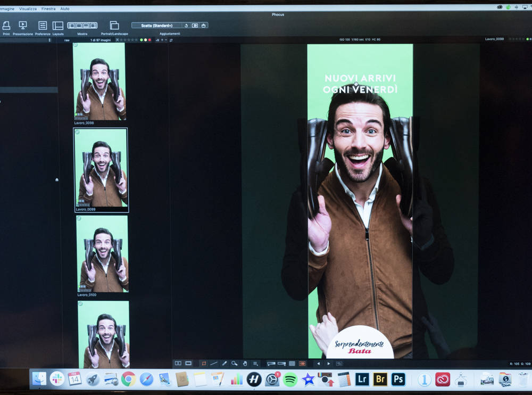Open the Preferenze toolbar icon
Screen dimensions: 532x395
pos(43,26)
